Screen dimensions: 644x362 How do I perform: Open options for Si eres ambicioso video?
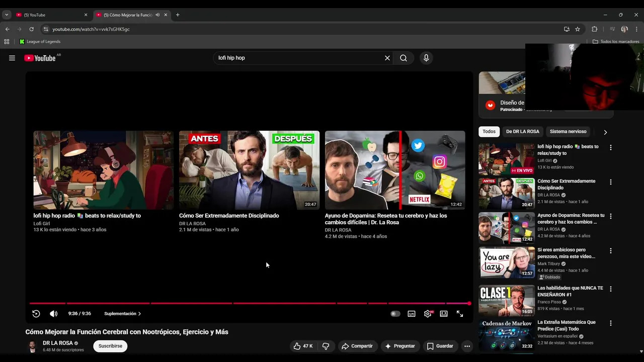pyautogui.click(x=611, y=251)
